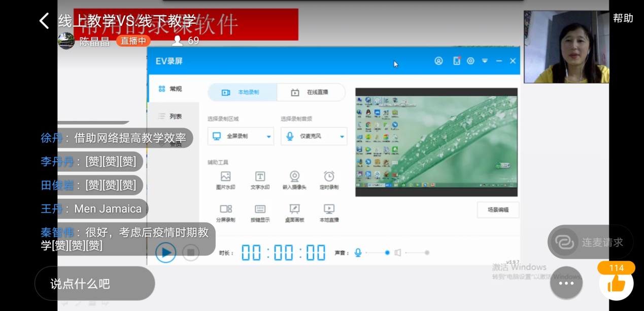
Task: Tap the thumbs-up like button
Action: [616, 283]
